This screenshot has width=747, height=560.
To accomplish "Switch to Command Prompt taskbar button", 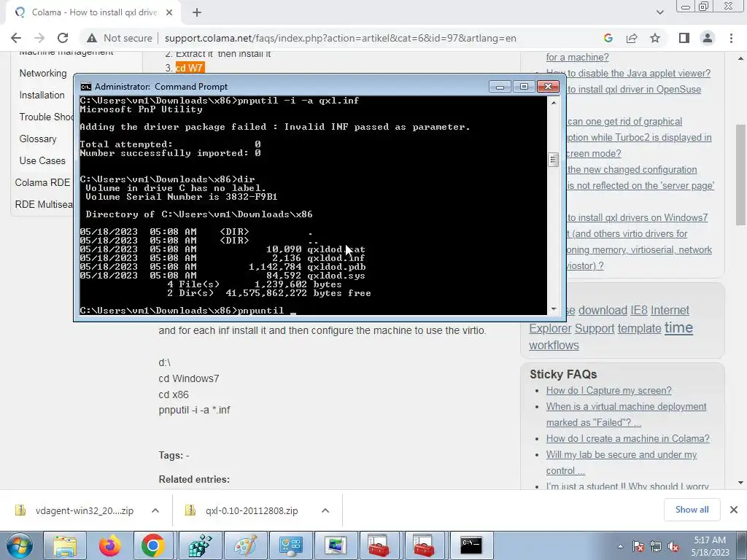I will pos(471,545).
